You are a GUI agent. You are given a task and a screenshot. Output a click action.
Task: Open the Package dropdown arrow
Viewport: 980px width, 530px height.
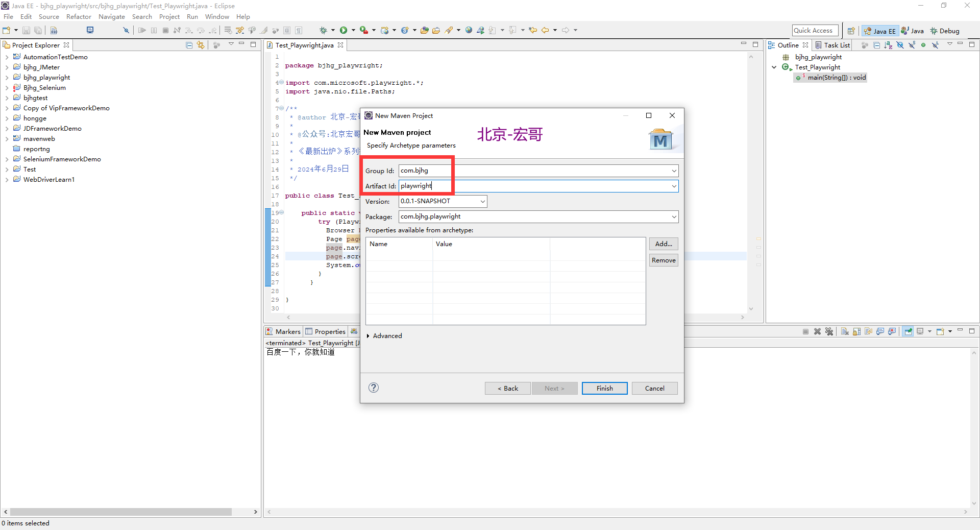tap(674, 217)
